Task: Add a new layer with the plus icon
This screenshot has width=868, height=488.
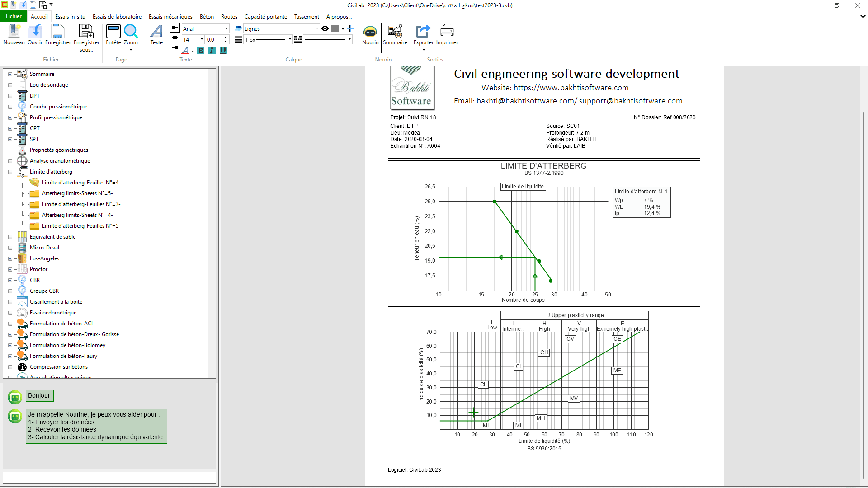Action: pos(350,28)
